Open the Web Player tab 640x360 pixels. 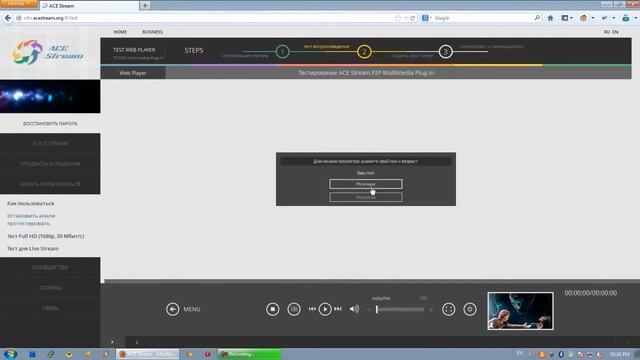(133, 73)
